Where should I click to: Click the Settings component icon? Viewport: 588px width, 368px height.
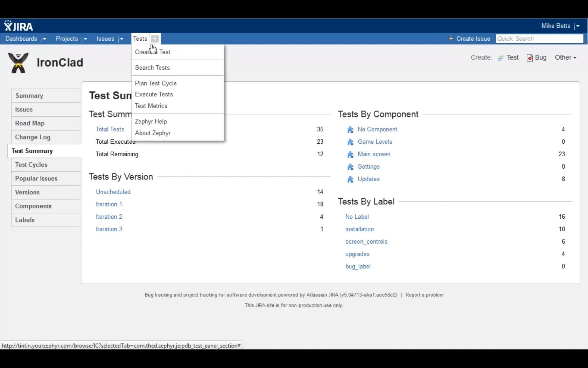pyautogui.click(x=350, y=167)
